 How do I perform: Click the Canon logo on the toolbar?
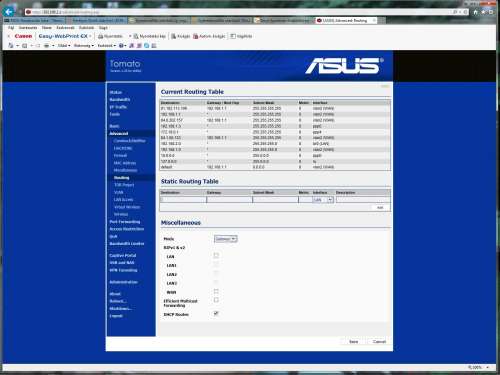tap(23, 36)
